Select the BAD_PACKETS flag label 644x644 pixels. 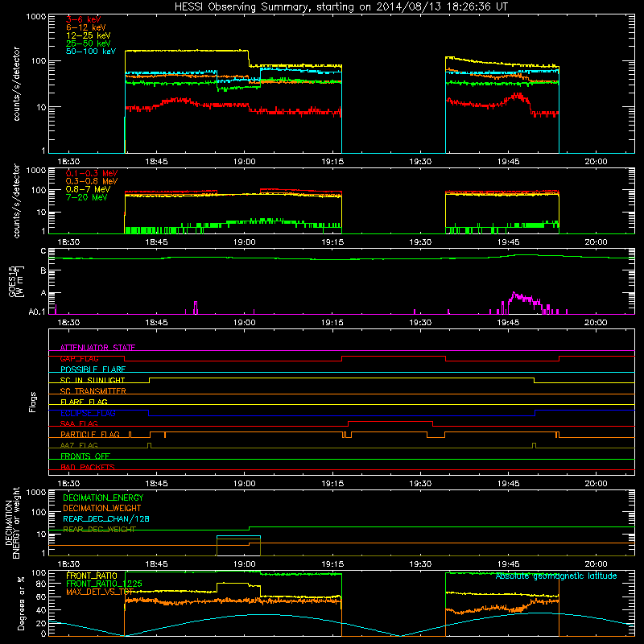click(x=88, y=467)
